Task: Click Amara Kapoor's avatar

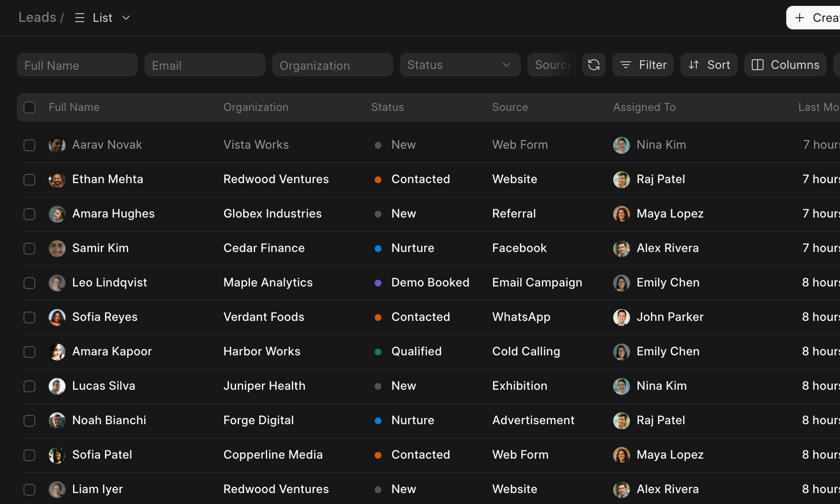Action: [x=57, y=352]
